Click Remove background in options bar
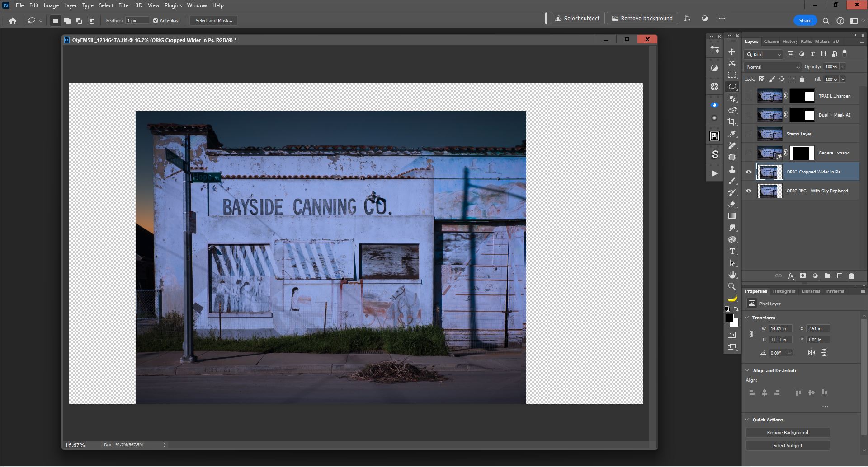The width and height of the screenshot is (868, 467). [642, 19]
